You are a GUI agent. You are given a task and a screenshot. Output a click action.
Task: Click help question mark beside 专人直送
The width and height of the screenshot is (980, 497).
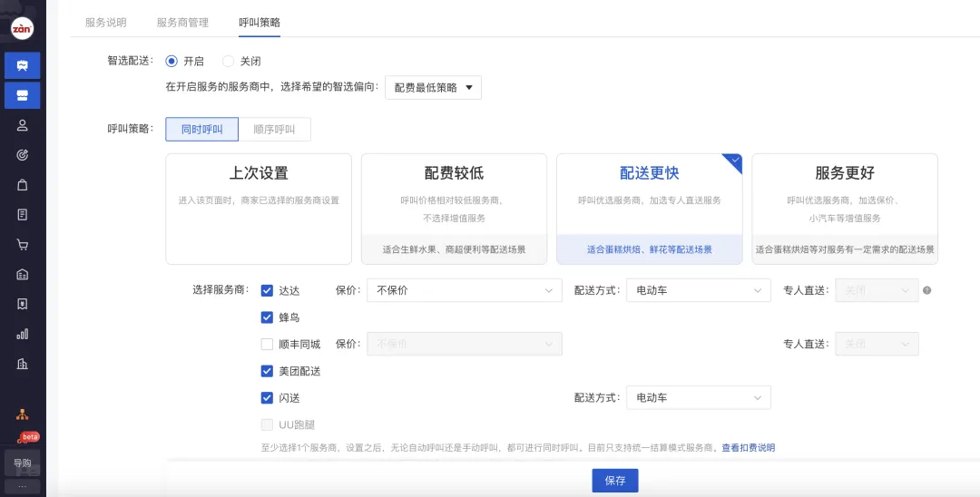pyautogui.click(x=927, y=291)
